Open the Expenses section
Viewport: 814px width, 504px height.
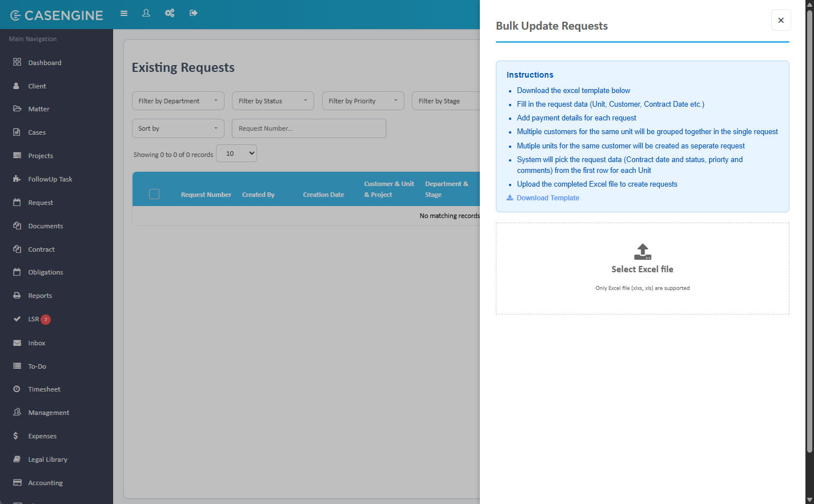(42, 436)
